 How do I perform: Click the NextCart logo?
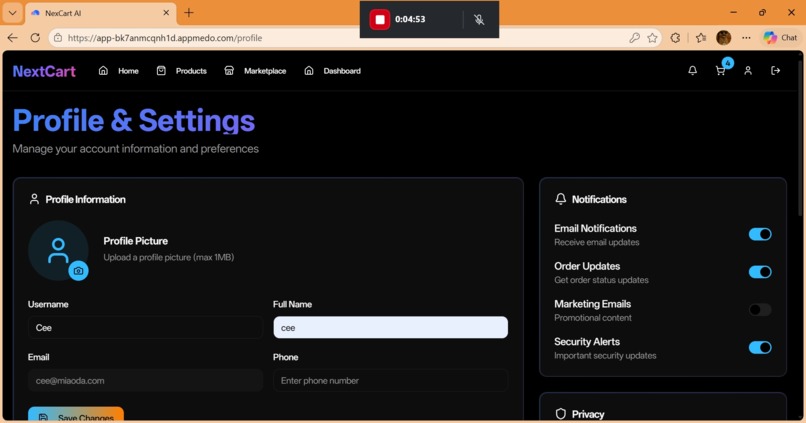coord(44,71)
